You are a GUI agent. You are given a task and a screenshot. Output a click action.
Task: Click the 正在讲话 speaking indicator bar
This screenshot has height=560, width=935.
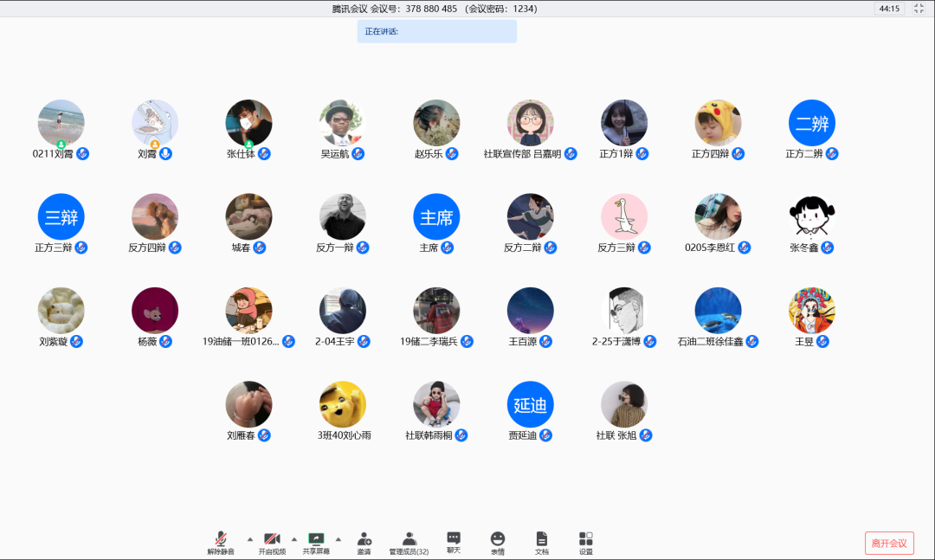(x=436, y=32)
